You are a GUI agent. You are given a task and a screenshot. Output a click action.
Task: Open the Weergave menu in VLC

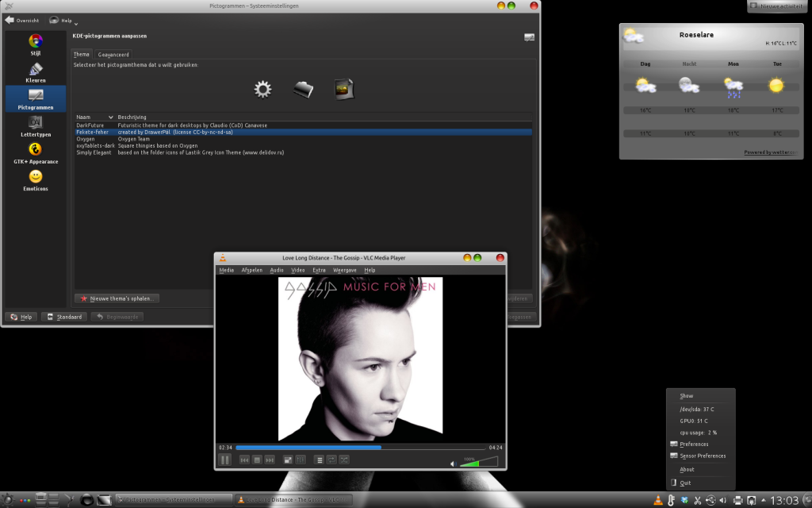pos(345,270)
